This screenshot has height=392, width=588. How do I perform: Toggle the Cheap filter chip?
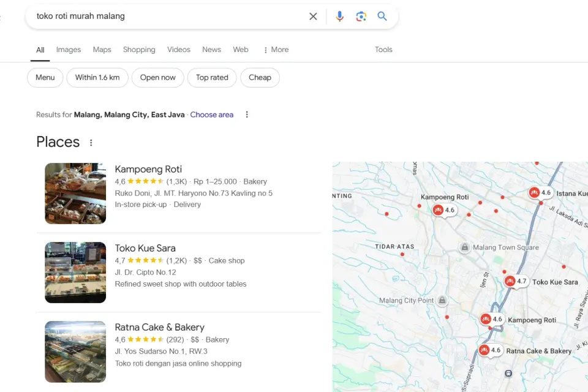coord(260,78)
